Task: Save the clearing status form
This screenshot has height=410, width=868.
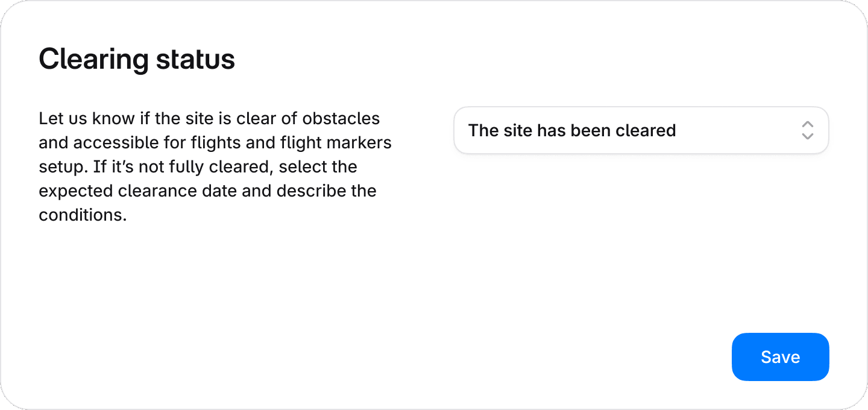Action: (x=781, y=357)
